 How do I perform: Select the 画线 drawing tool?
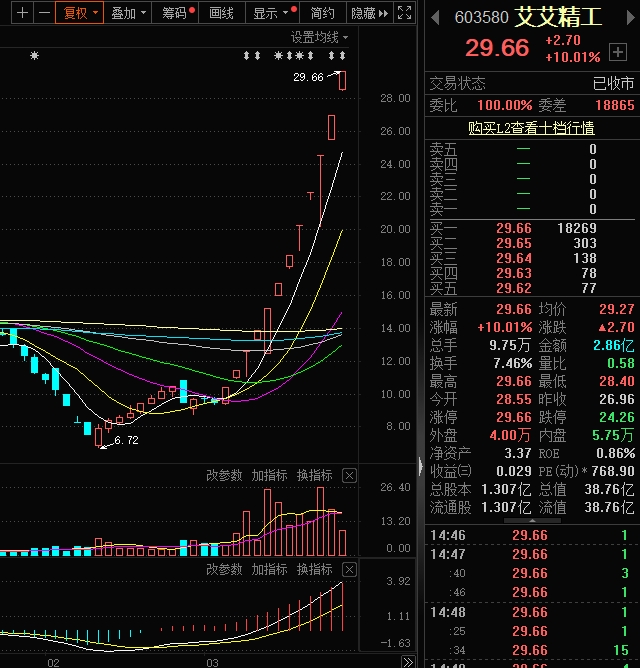click(x=221, y=13)
